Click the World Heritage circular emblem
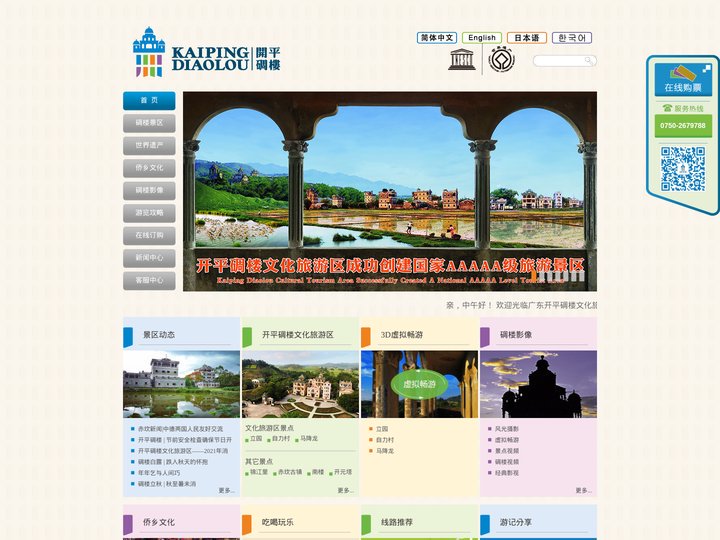This screenshot has height=540, width=720. click(501, 59)
